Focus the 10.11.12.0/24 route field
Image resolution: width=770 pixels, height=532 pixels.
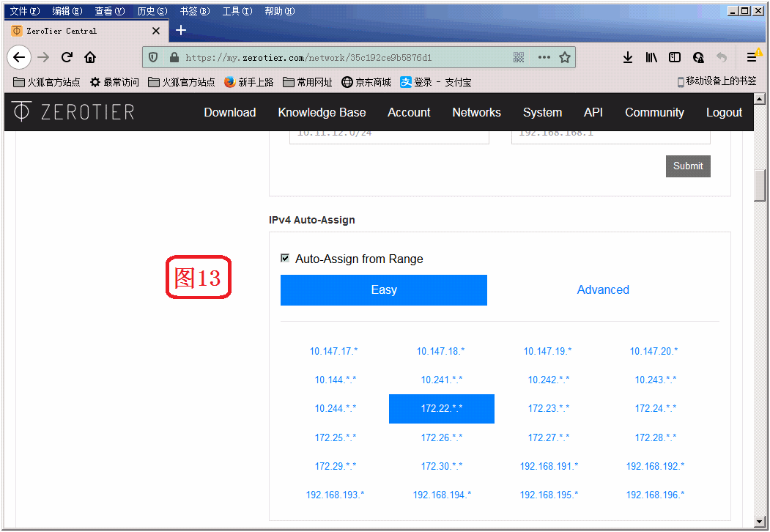389,136
